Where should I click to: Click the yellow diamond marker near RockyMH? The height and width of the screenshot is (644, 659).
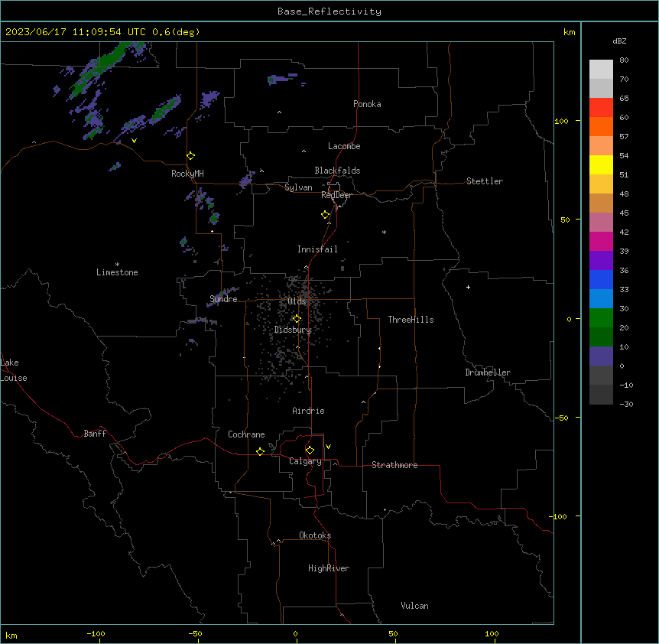click(x=191, y=156)
